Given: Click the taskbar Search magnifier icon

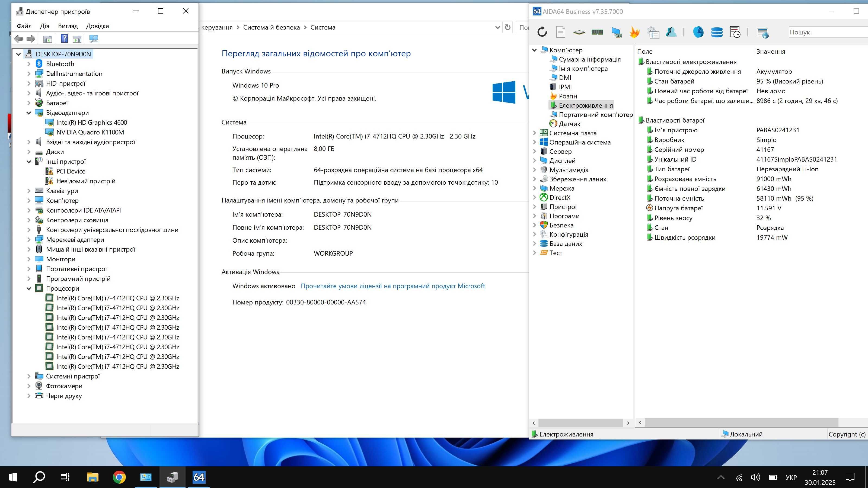Looking at the screenshot, I should pos(39,477).
